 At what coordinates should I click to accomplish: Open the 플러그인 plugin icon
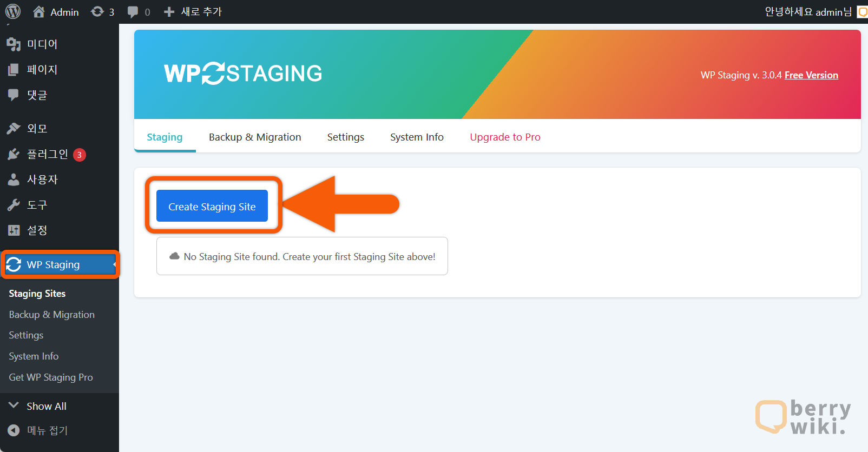pyautogui.click(x=14, y=154)
